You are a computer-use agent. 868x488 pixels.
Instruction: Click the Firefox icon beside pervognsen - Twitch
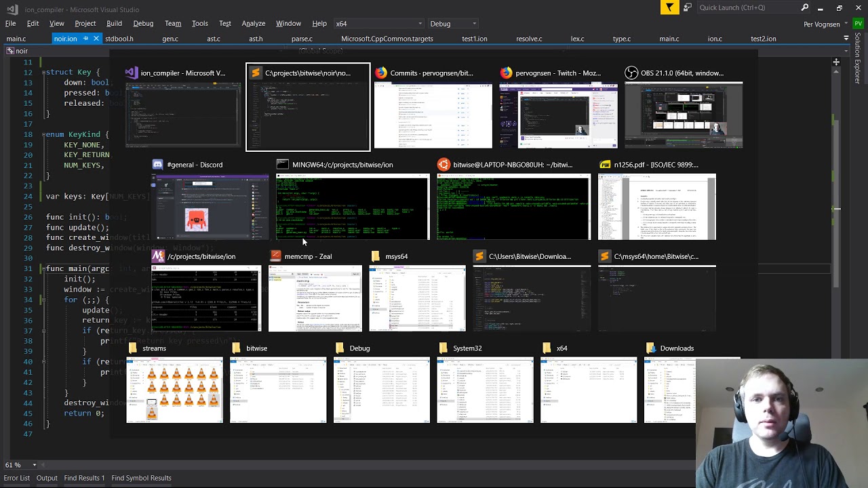click(x=506, y=73)
